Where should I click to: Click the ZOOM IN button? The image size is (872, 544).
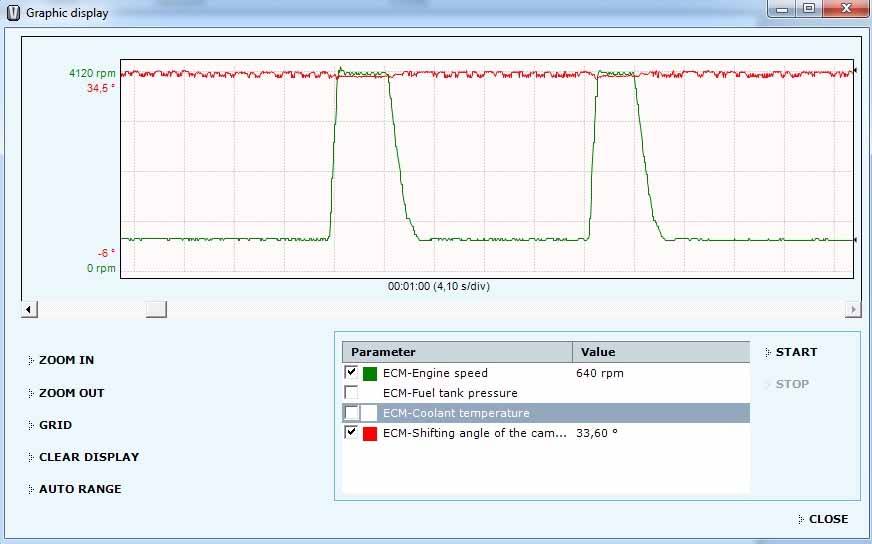pos(66,360)
